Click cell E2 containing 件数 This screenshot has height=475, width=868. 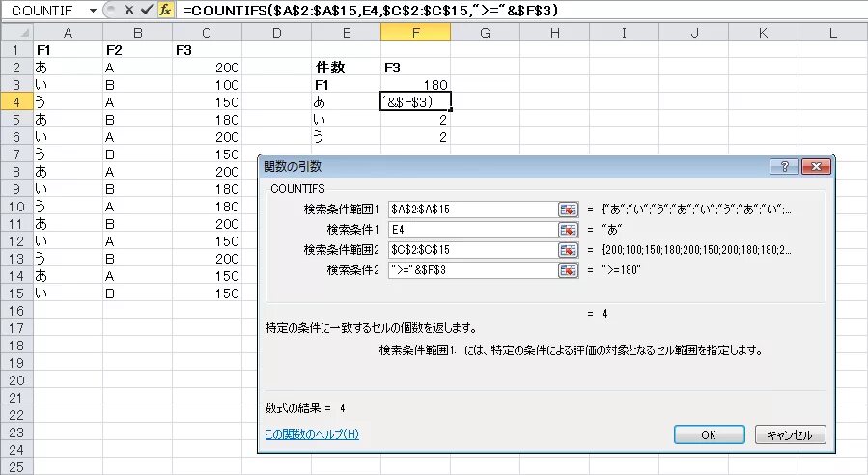(346, 68)
